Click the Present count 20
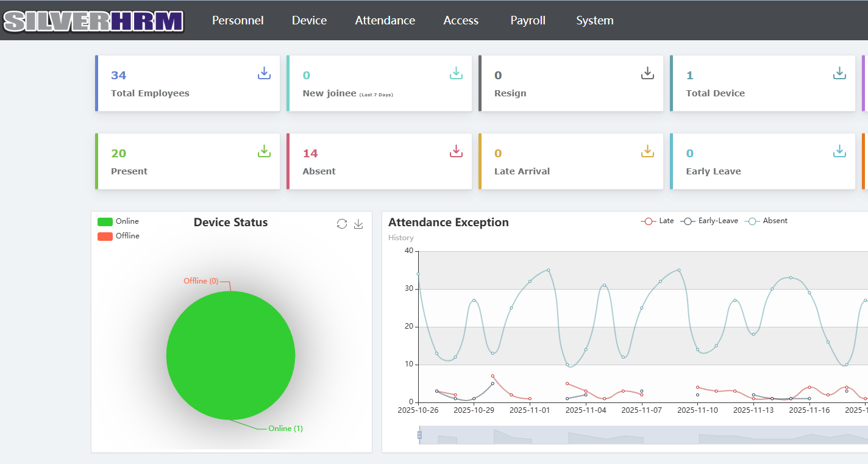868x464 pixels. point(118,153)
